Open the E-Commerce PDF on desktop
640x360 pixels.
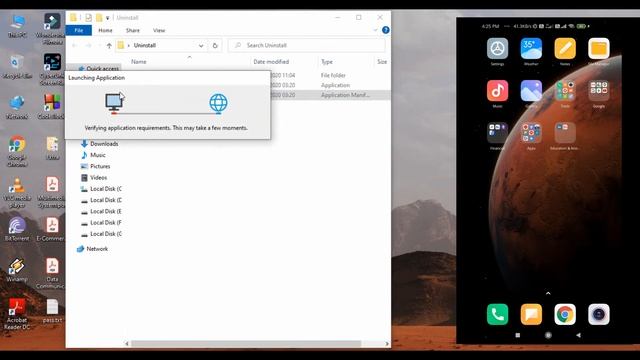pyautogui.click(x=51, y=229)
